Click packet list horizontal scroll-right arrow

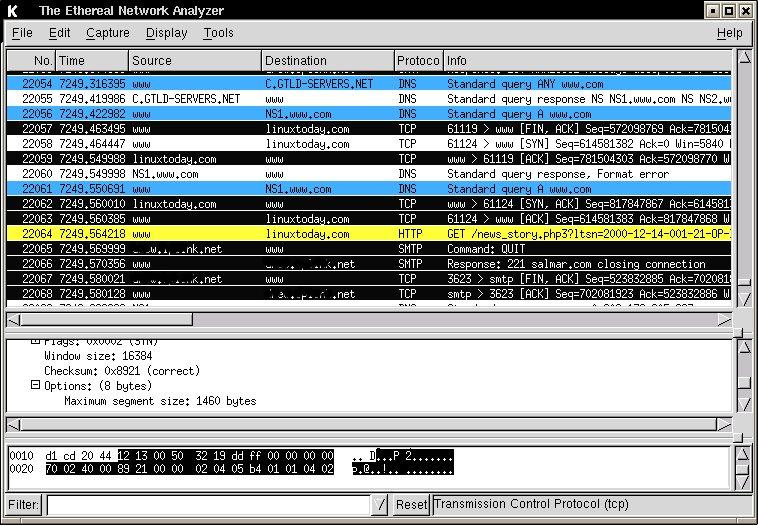pyautogui.click(x=724, y=319)
